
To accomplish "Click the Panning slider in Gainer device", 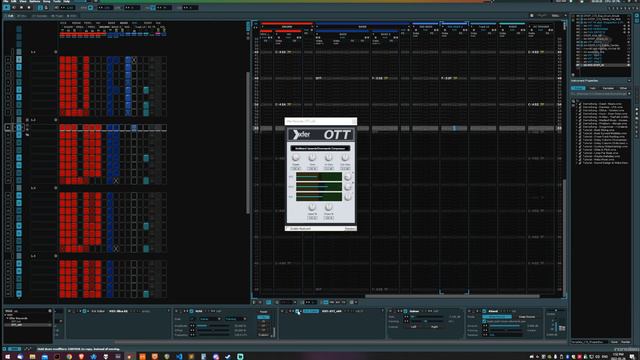I will pos(428,321).
